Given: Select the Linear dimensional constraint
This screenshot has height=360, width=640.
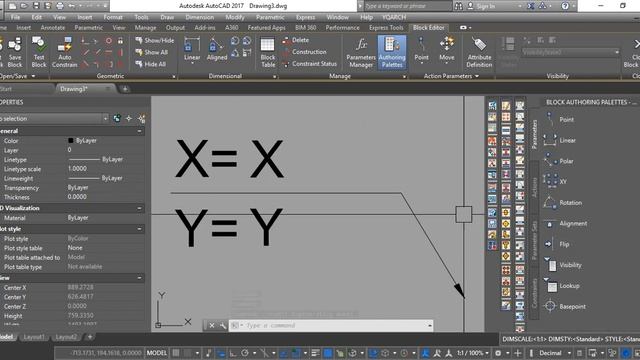Looking at the screenshot, I should [x=192, y=50].
